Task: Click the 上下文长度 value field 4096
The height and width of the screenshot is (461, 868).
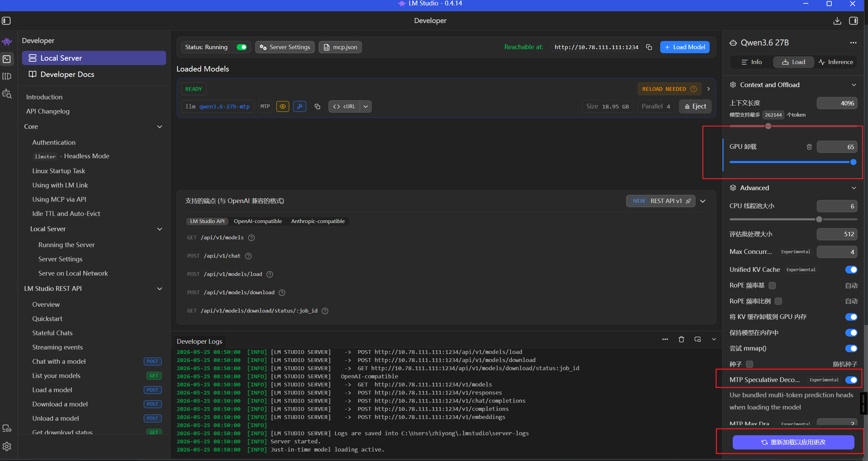Action: [x=837, y=103]
